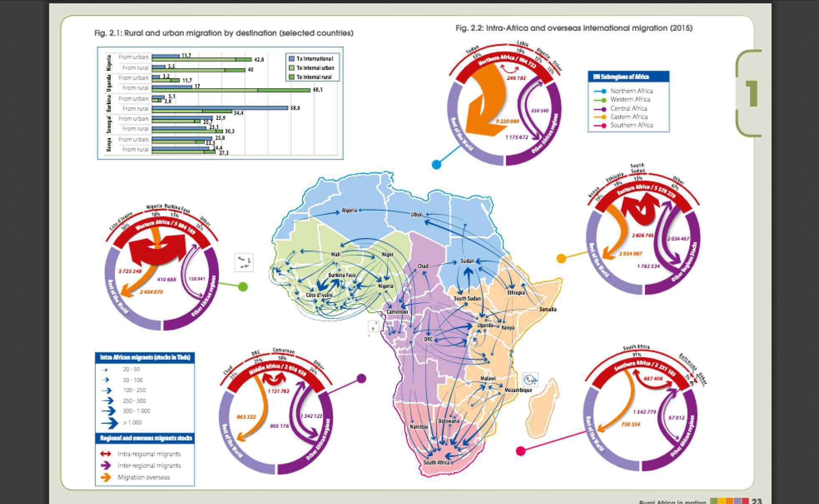Click the '500 - 1 000' legend entry
Viewport: 819px width, 504px height.
coord(136,411)
